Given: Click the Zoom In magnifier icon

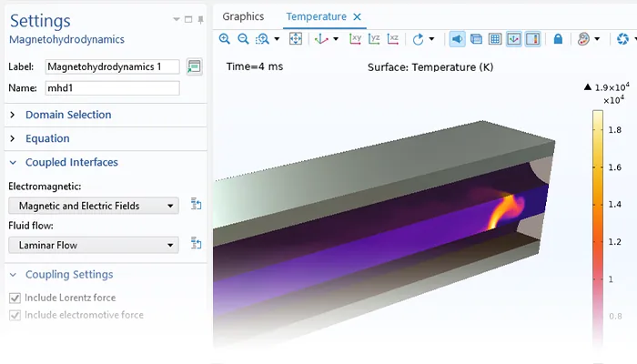Looking at the screenshot, I should [225, 39].
